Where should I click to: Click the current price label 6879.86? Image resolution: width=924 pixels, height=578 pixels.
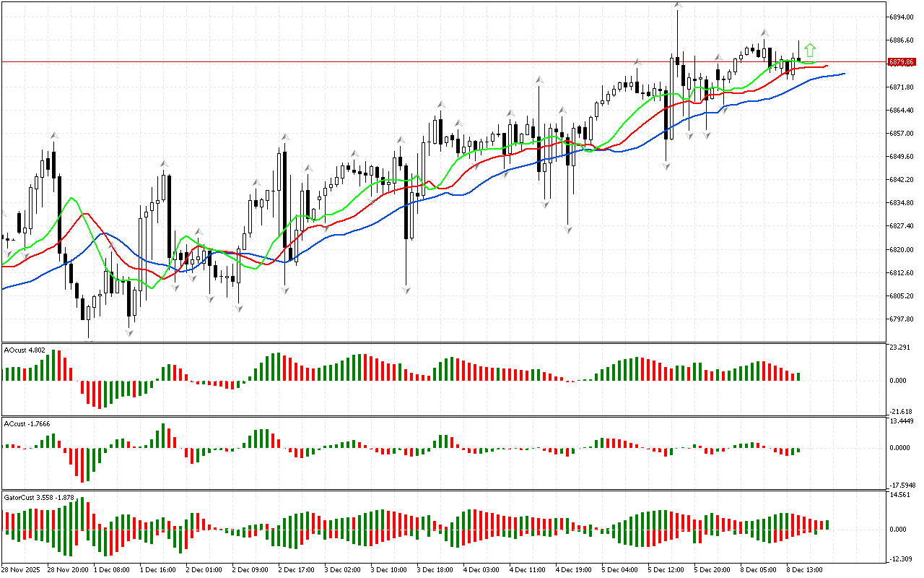click(x=902, y=62)
